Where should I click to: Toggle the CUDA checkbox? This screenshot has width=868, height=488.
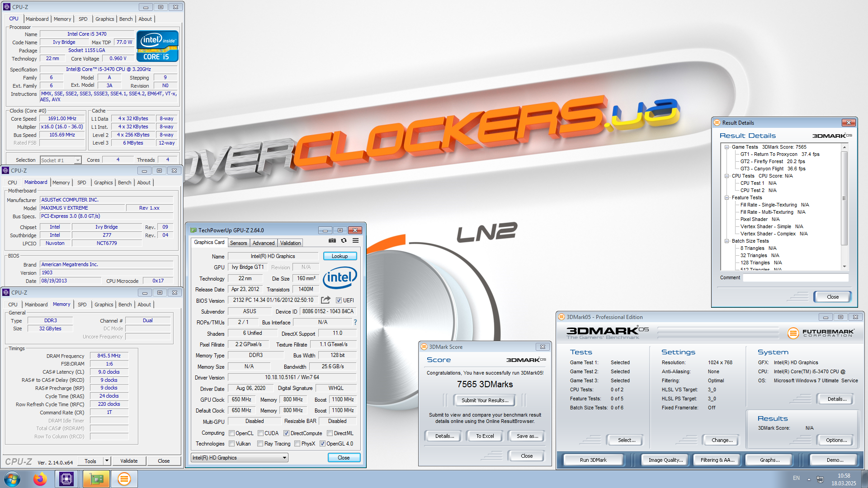click(x=260, y=433)
